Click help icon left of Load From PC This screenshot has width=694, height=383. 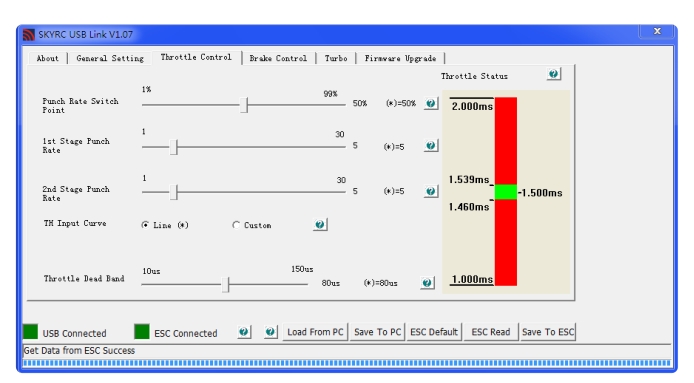click(271, 332)
